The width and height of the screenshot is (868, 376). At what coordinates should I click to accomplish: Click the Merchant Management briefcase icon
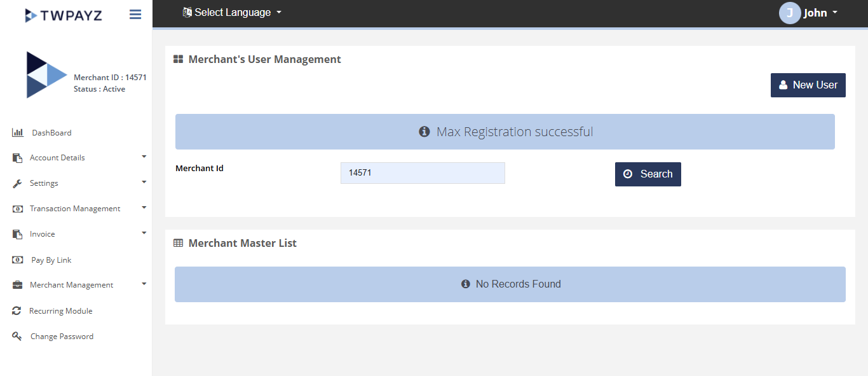[18, 285]
